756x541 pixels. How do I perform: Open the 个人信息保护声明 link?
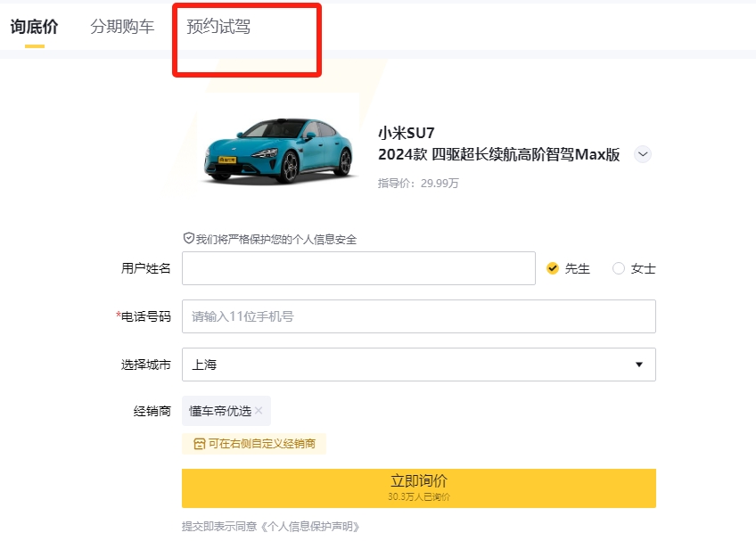[x=310, y=526]
